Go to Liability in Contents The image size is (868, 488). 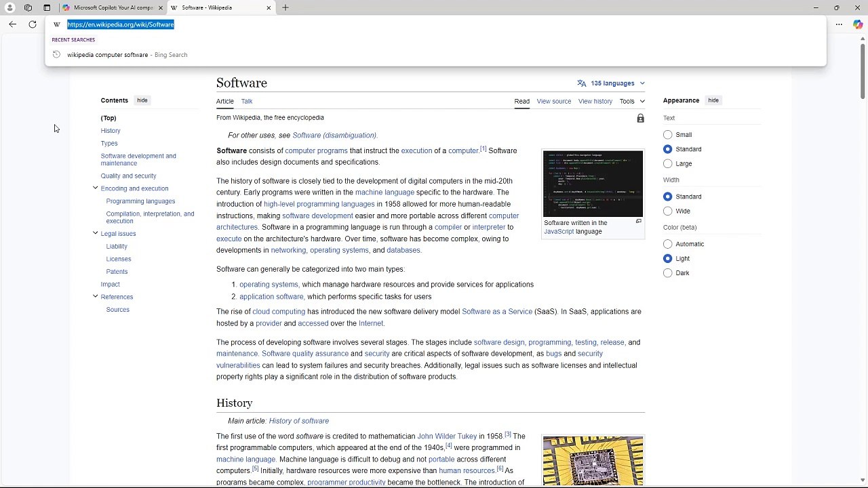coord(117,247)
